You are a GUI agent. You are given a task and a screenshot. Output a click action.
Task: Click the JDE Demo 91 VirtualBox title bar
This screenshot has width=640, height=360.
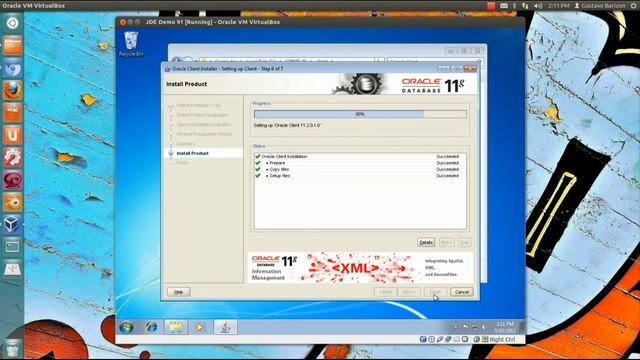pos(320,22)
